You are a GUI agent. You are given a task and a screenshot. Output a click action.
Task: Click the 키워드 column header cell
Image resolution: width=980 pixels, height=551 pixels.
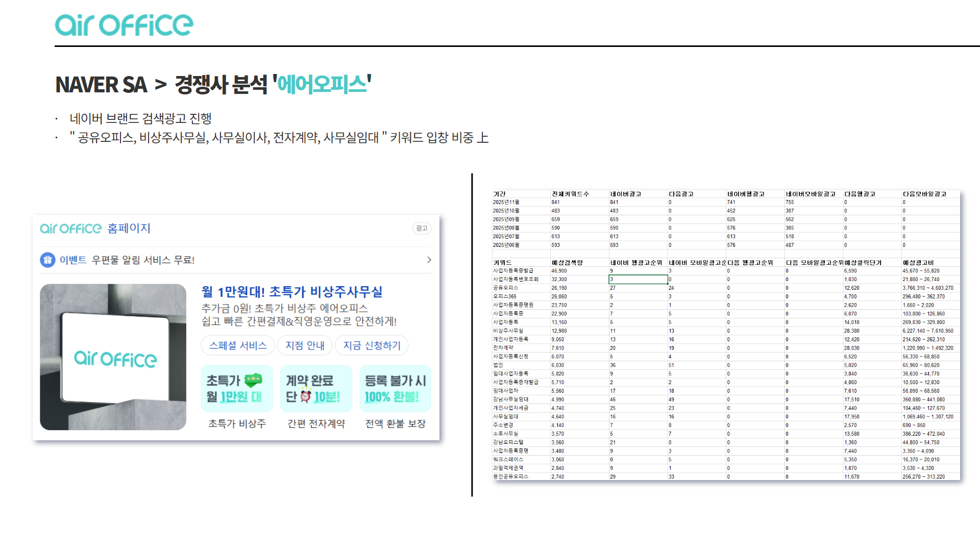tap(503, 262)
